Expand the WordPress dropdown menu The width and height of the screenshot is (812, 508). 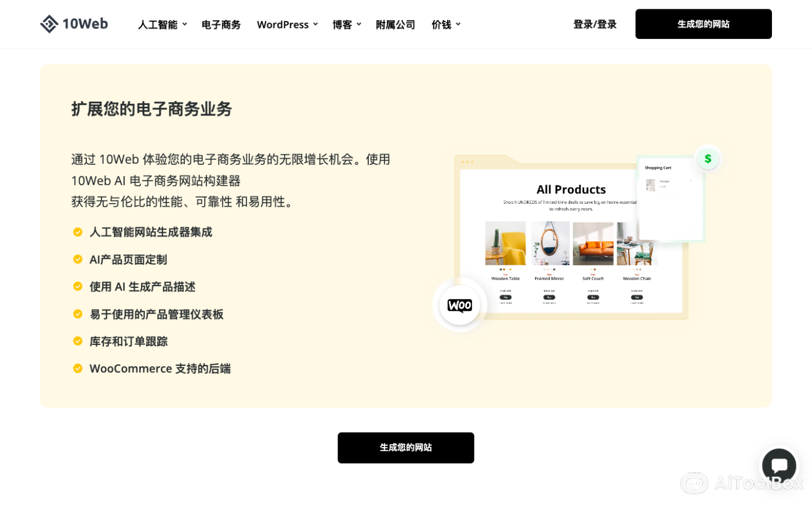(x=287, y=24)
